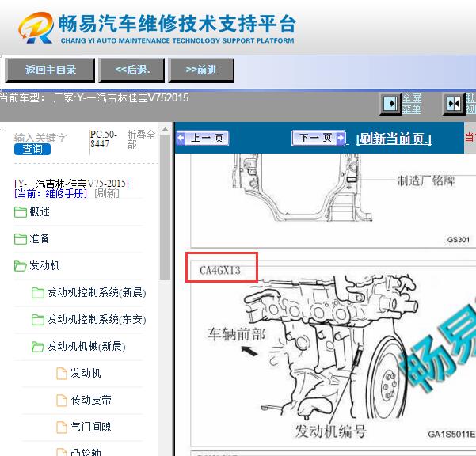Open 发动机控制系统(东安) folder
Image resolution: width=476 pixels, height=456 pixels.
97,320
